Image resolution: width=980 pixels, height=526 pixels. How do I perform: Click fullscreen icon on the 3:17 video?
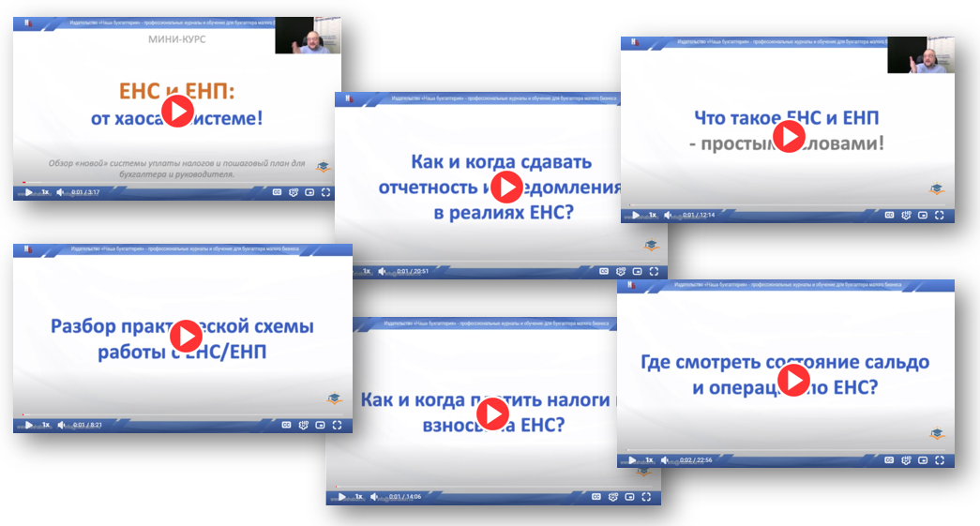click(x=325, y=192)
